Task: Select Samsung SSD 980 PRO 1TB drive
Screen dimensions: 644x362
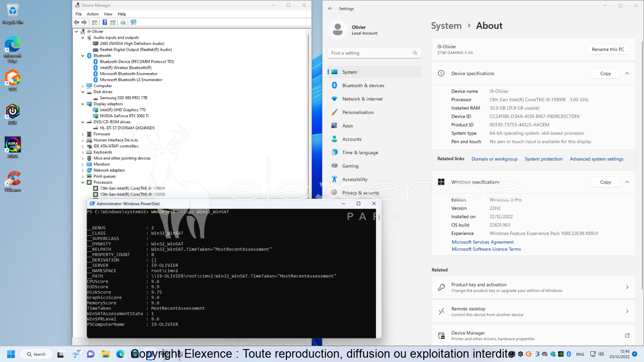Action: [123, 98]
